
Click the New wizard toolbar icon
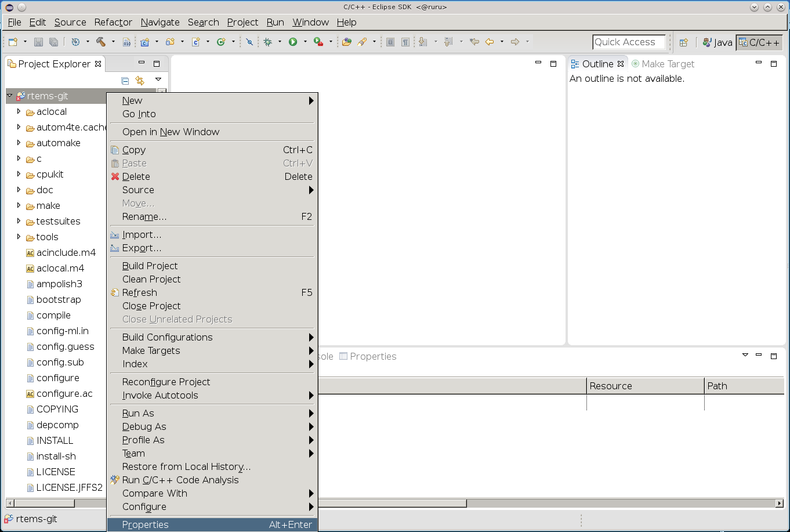(13, 42)
